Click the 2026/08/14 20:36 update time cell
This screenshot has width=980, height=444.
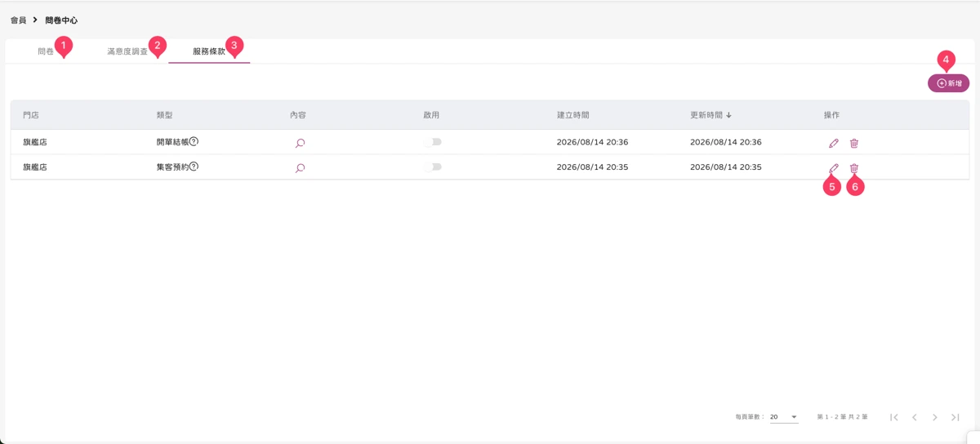click(726, 142)
